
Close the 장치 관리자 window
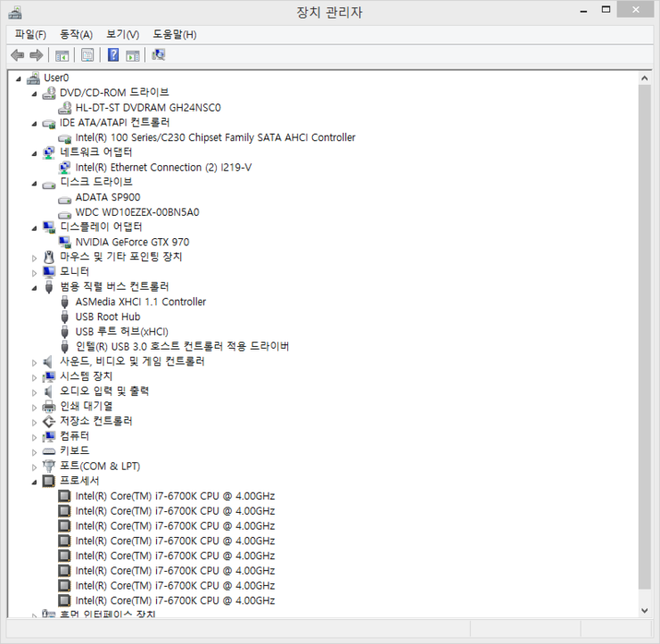pos(635,10)
